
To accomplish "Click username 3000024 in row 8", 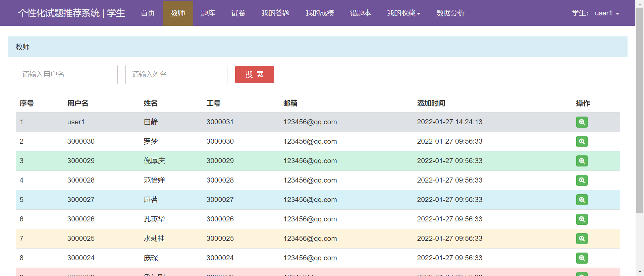I will [81, 258].
